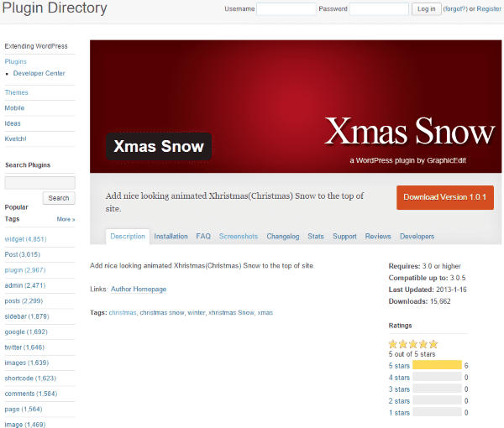The width and height of the screenshot is (504, 428).
Task: Switch to the Screenshots tab
Action: click(x=239, y=237)
